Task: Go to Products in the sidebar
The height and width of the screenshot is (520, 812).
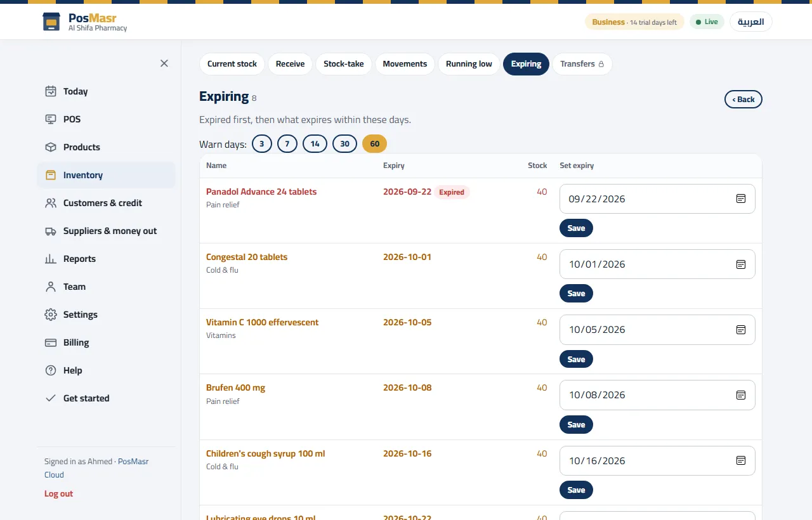Action: (106, 147)
